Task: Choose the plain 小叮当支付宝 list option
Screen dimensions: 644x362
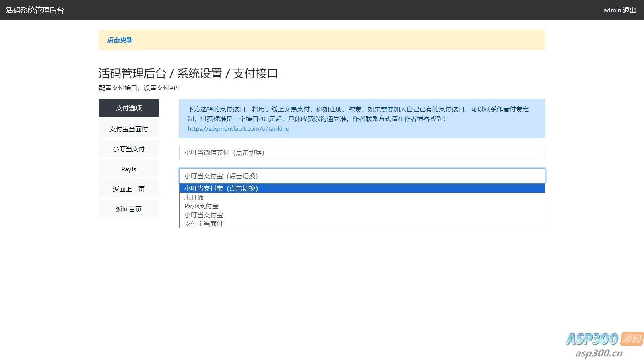Action: coord(204,215)
